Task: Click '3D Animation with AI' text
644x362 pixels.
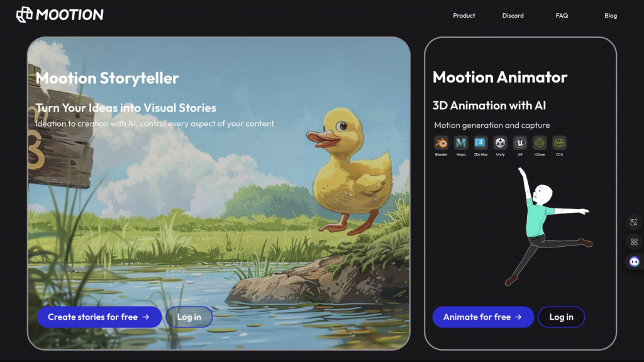Action: [x=489, y=106]
